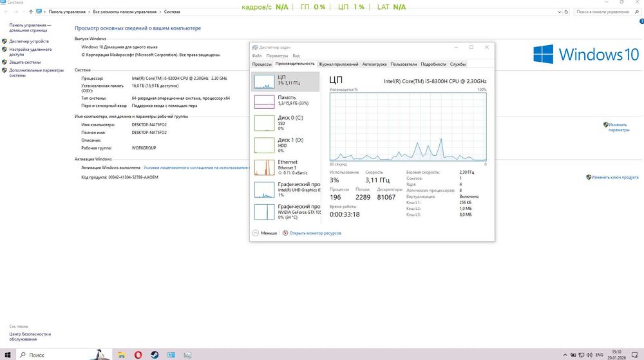The image size is (644, 360).
Task: Expand the address bar history dropdown
Action: click(560, 12)
